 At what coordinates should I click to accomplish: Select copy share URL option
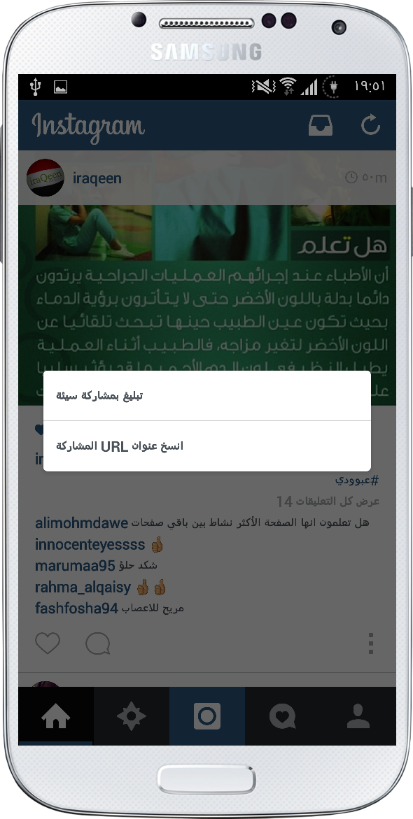click(x=207, y=446)
